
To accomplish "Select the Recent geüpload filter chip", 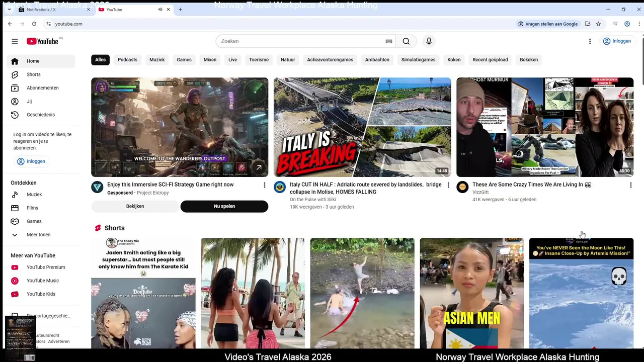I will (x=490, y=60).
